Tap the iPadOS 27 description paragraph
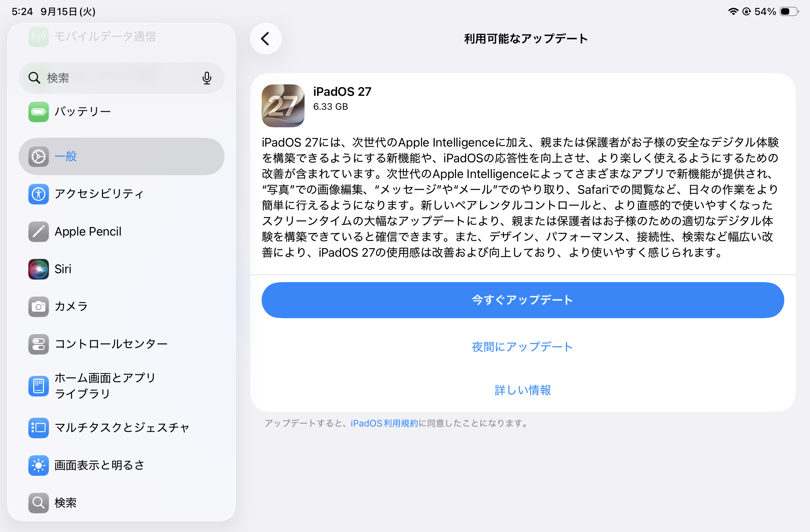810x532 pixels. click(520, 197)
